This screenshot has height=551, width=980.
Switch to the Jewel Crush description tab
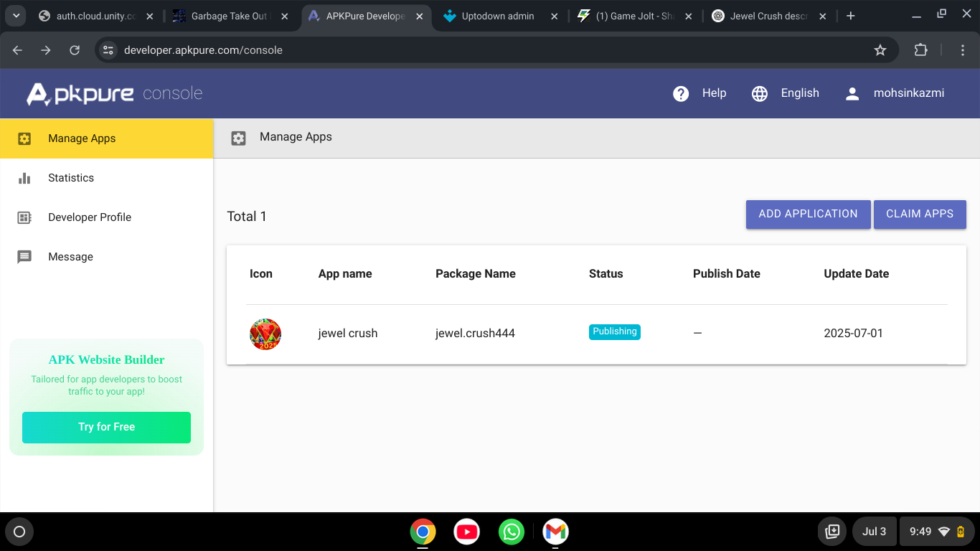pos(769,16)
